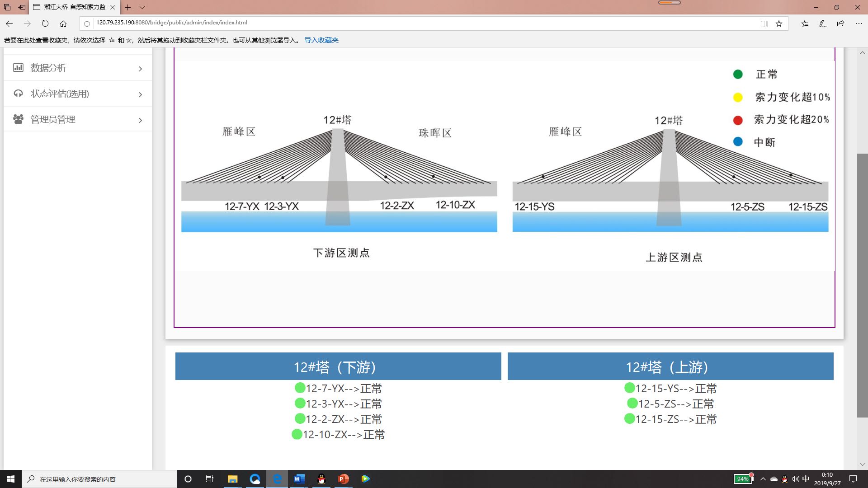Open the browser settings and more menu
The width and height of the screenshot is (868, 488).
point(859,23)
